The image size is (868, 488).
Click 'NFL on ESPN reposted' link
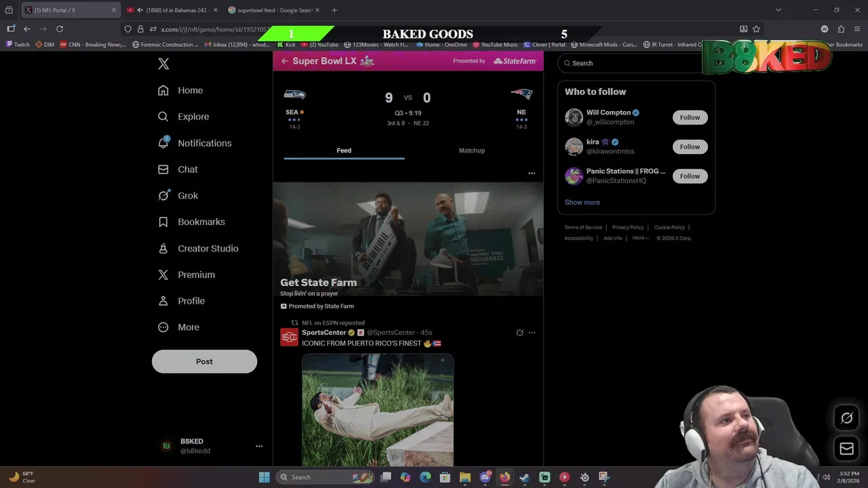tap(333, 323)
